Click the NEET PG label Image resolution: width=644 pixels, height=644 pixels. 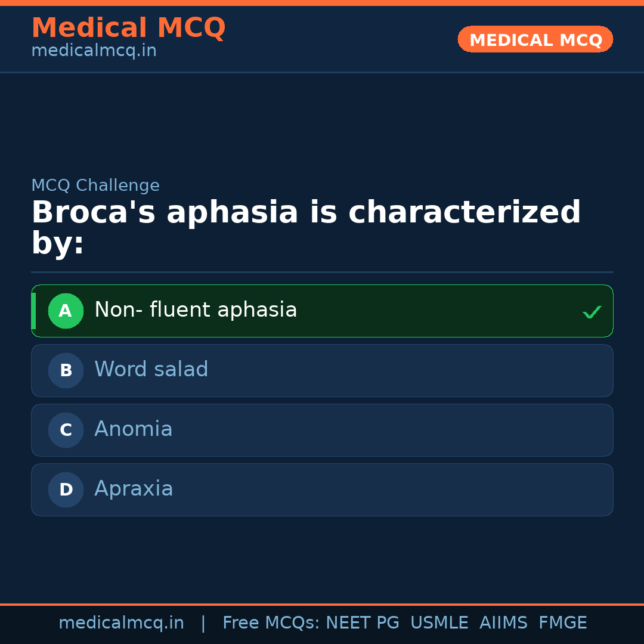point(362,622)
